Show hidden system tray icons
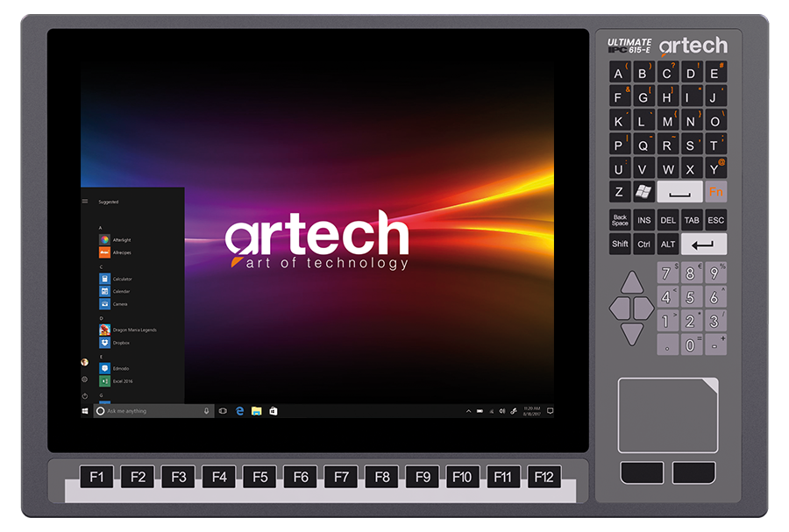 (x=468, y=410)
